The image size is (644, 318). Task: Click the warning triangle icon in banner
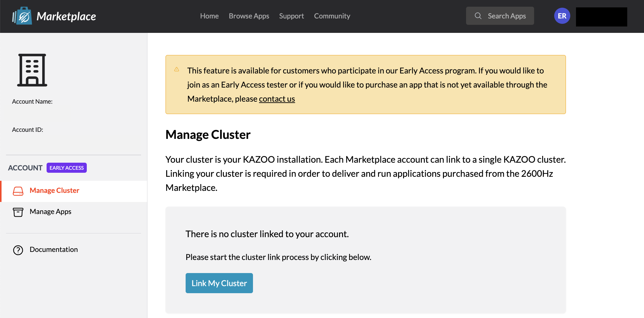coord(177,69)
